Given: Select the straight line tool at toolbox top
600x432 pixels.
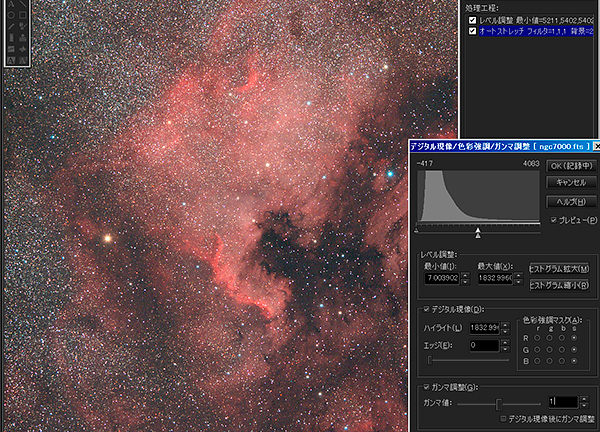Looking at the screenshot, I should [x=23, y=4].
